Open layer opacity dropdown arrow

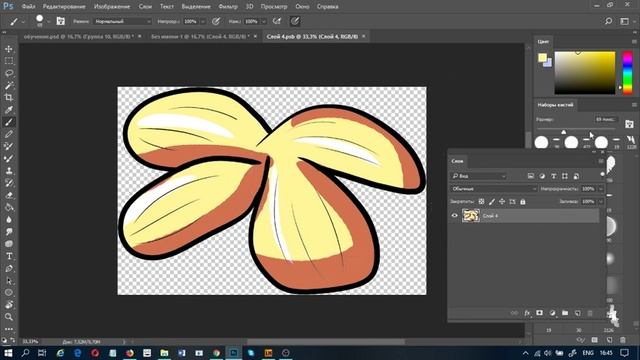click(601, 189)
